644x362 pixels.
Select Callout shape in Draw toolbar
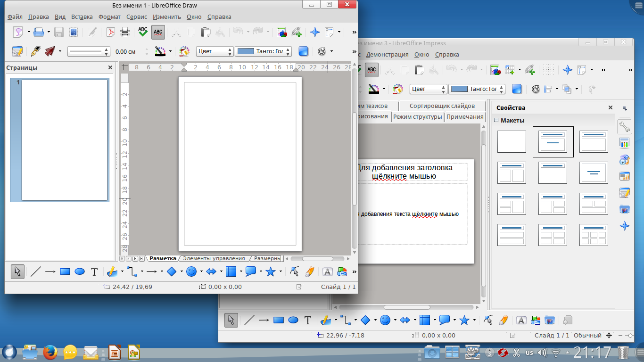point(250,271)
